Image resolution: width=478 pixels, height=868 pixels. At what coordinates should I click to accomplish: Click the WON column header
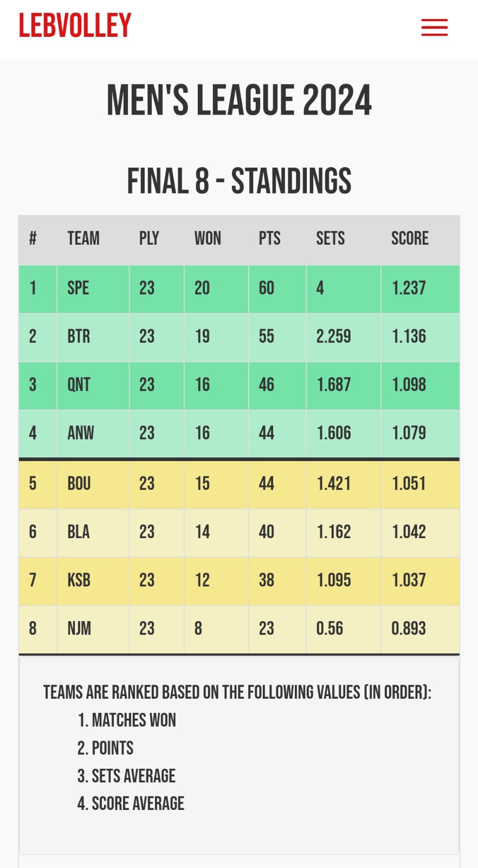(208, 239)
